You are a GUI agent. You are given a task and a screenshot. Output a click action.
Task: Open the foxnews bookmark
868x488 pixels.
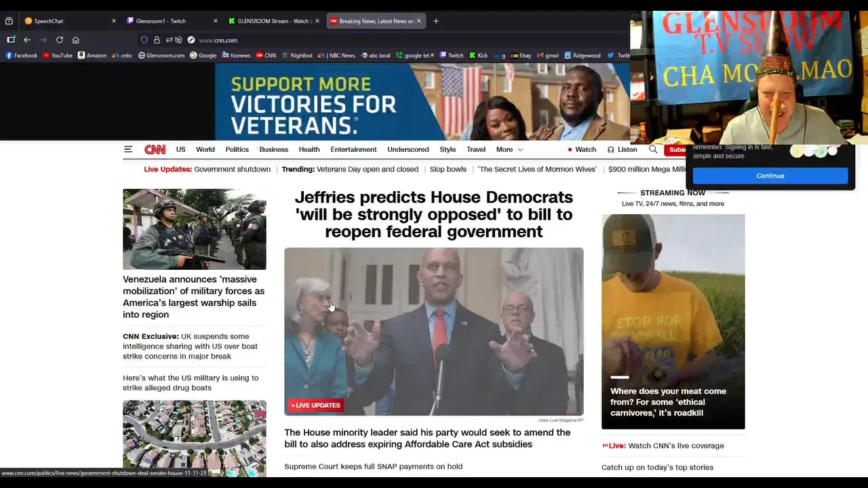(236, 56)
